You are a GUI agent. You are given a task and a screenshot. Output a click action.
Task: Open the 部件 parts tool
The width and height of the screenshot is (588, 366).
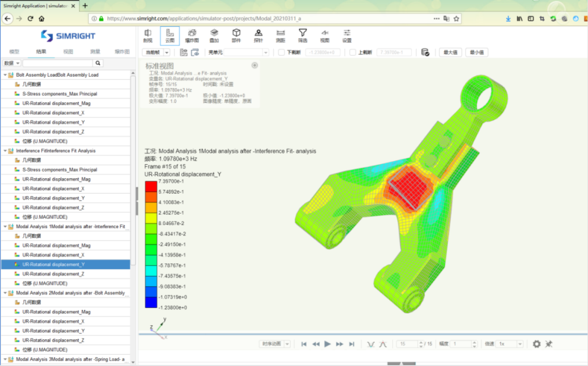point(236,36)
